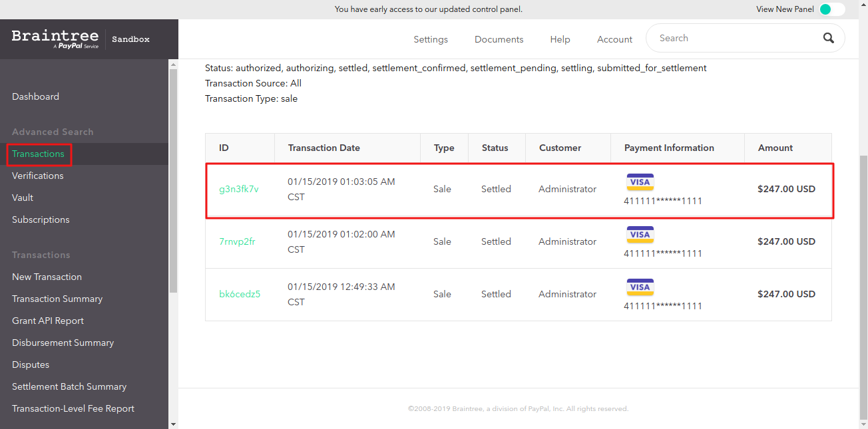Open the Settings menu

click(x=430, y=39)
